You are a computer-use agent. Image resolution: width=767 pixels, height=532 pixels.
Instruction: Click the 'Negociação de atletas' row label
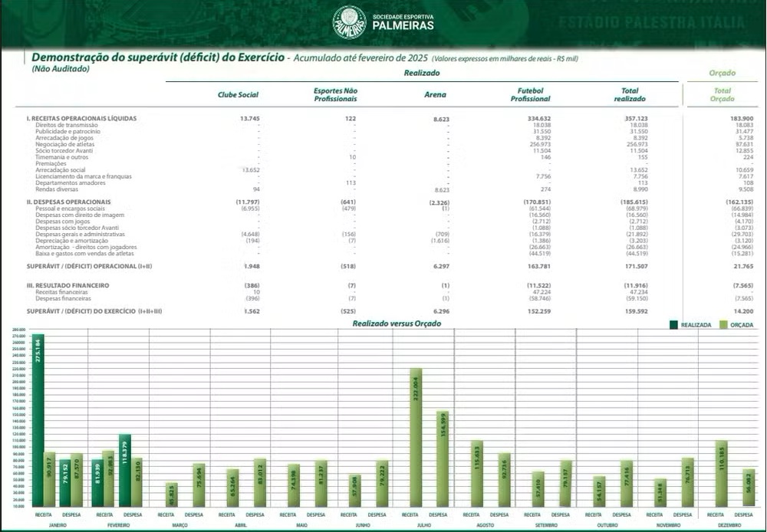tap(65, 144)
